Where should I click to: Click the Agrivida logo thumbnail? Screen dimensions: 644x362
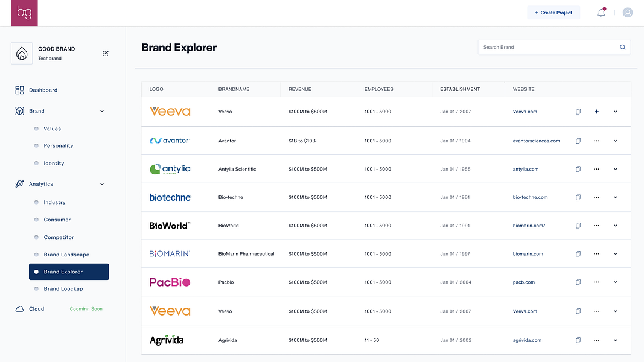pyautogui.click(x=167, y=340)
